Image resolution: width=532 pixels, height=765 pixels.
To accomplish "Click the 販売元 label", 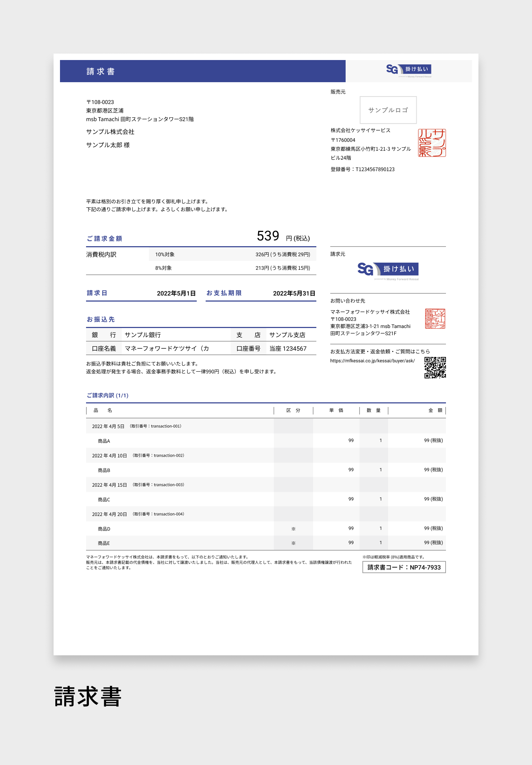I will 338,92.
